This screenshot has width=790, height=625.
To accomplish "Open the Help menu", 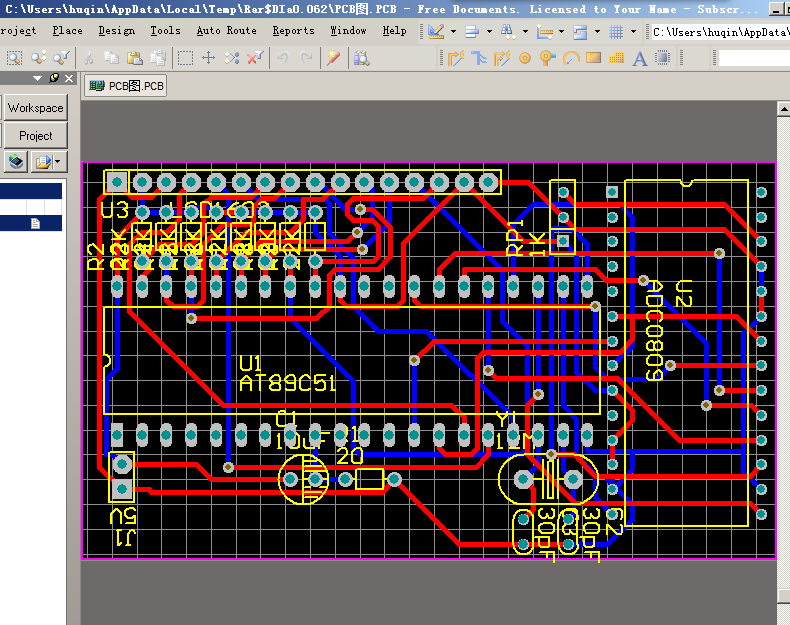I will point(394,31).
